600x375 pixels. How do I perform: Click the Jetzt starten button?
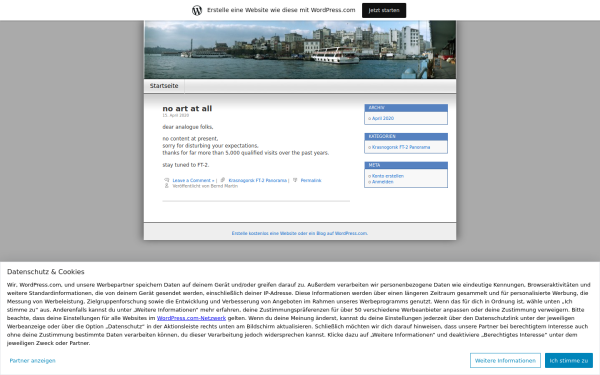(384, 10)
